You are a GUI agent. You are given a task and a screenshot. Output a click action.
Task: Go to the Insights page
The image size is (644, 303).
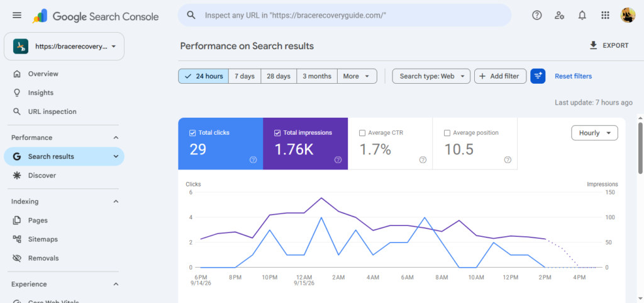click(64, 93)
